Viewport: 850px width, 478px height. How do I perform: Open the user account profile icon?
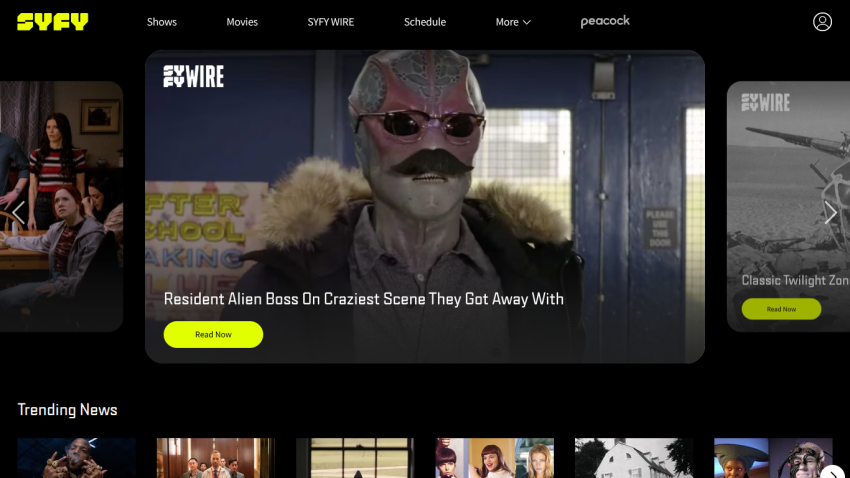[822, 22]
